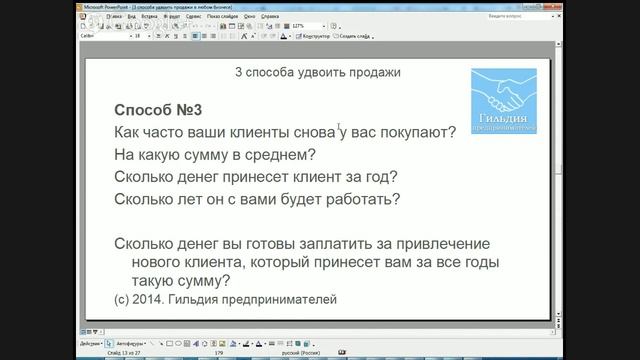Toggle the Text Shadow button
640x360 pixels.
185,36
